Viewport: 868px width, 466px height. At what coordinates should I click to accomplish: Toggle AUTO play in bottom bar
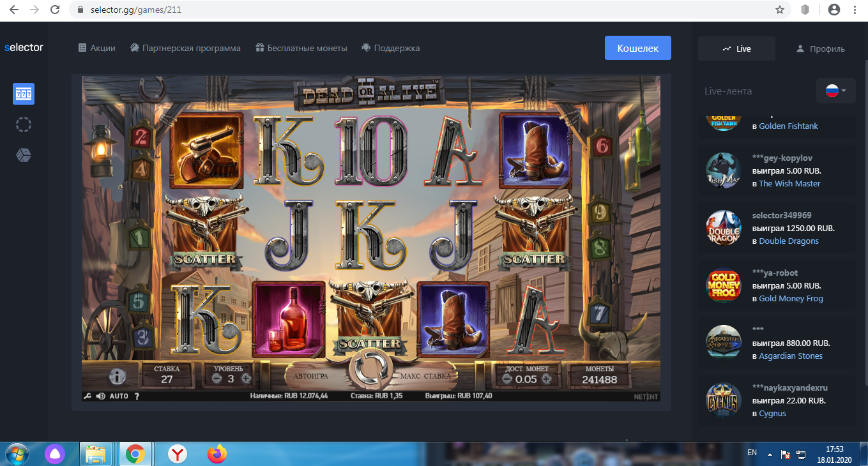tap(119, 396)
